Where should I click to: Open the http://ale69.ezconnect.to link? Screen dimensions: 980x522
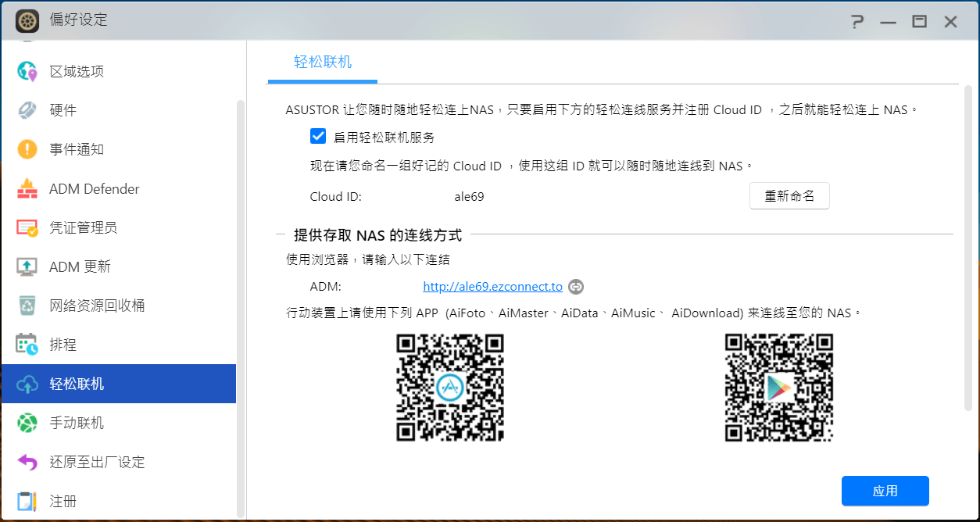tap(492, 286)
